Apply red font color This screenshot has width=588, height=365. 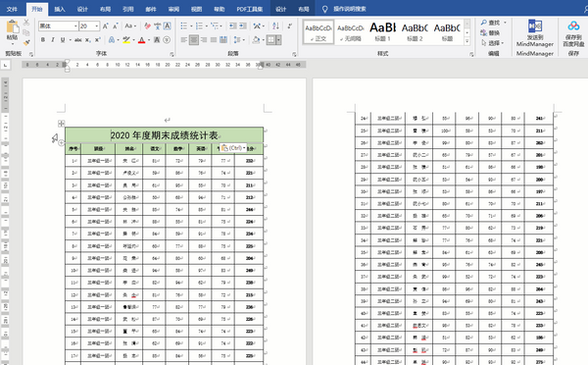click(x=142, y=40)
